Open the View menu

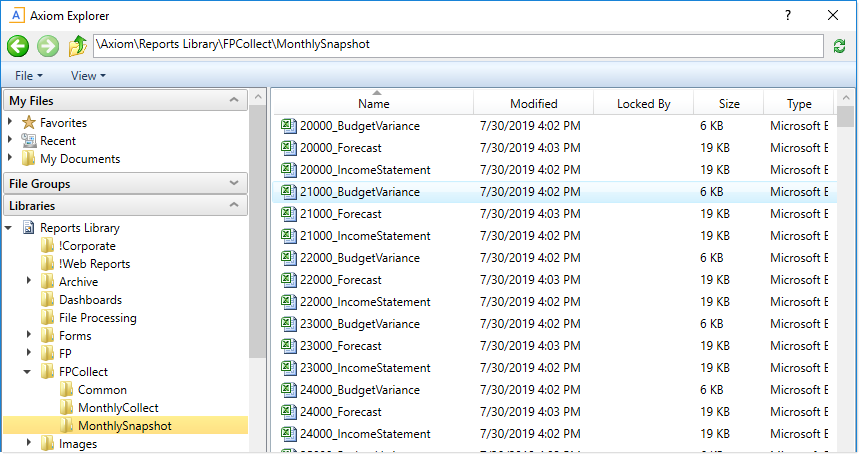(x=87, y=76)
